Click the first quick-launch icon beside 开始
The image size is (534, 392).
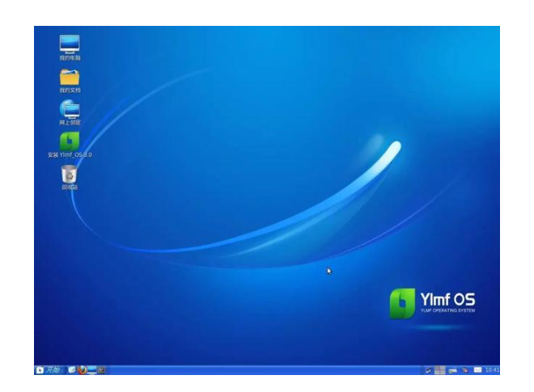(72, 369)
